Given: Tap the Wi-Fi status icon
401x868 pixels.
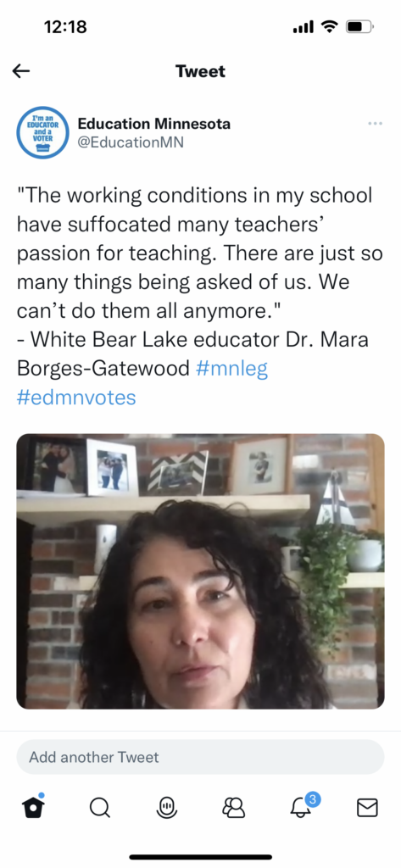Looking at the screenshot, I should click(330, 26).
